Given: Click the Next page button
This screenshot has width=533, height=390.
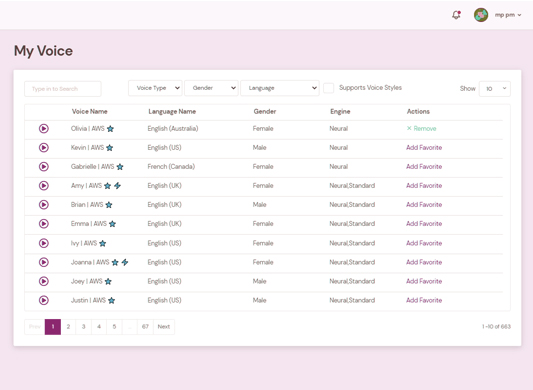Looking at the screenshot, I should [164, 327].
